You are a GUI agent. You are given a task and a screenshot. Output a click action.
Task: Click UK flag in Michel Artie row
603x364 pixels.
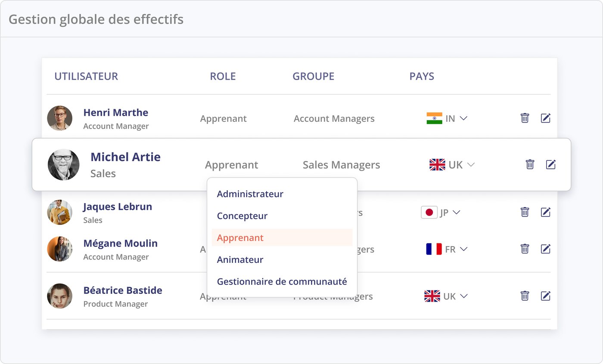437,165
